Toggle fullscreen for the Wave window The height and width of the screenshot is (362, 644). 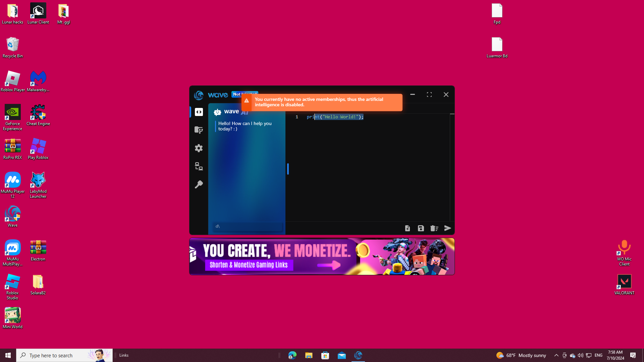coord(429,95)
